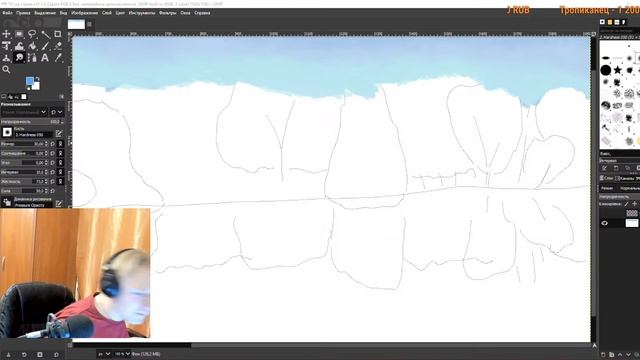Adjust brush size stepper arrows
This screenshot has width=640, height=360.
pyautogui.click(x=46, y=144)
